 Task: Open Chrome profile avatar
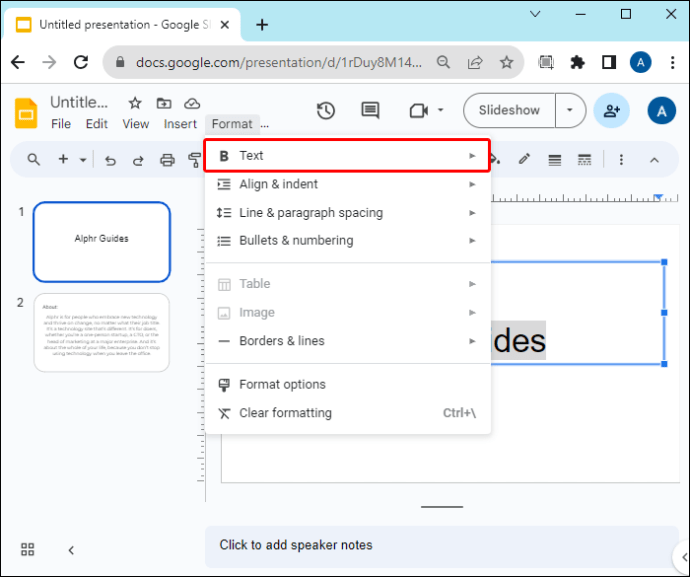coord(641,62)
